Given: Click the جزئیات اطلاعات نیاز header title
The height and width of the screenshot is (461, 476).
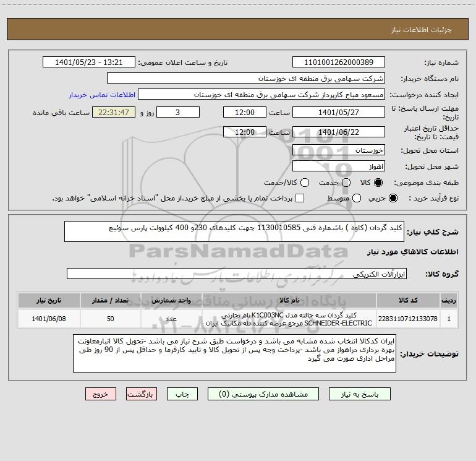Looking at the screenshot, I should click(421, 30).
